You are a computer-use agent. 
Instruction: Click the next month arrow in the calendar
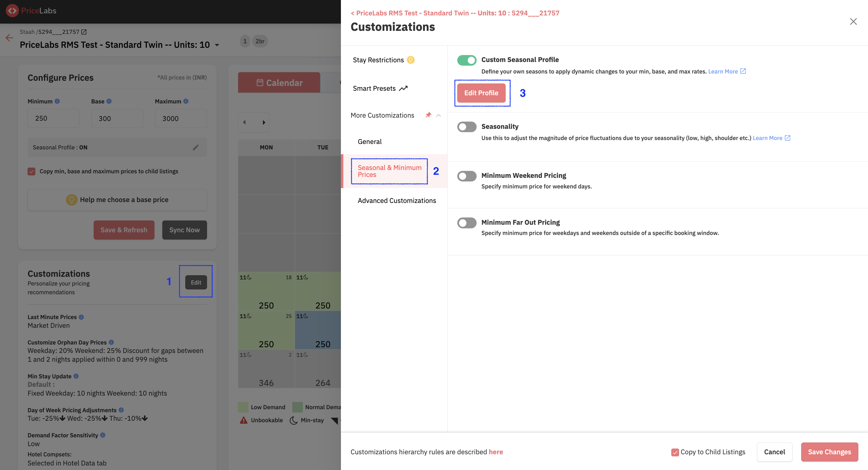264,122
